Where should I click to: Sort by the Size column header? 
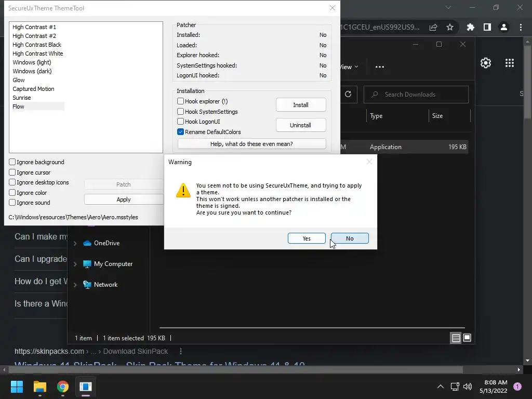coord(437,116)
